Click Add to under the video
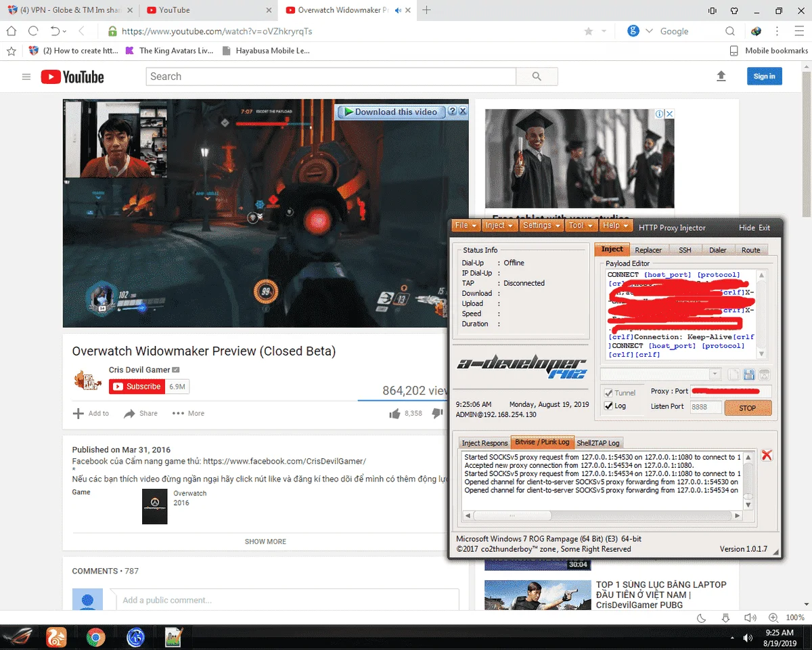Image resolution: width=812 pixels, height=650 pixels. point(91,413)
